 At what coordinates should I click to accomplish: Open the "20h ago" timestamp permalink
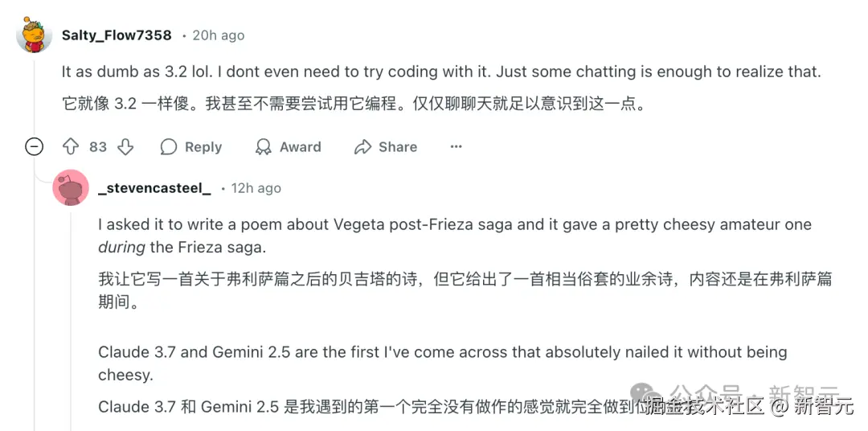pyautogui.click(x=219, y=35)
